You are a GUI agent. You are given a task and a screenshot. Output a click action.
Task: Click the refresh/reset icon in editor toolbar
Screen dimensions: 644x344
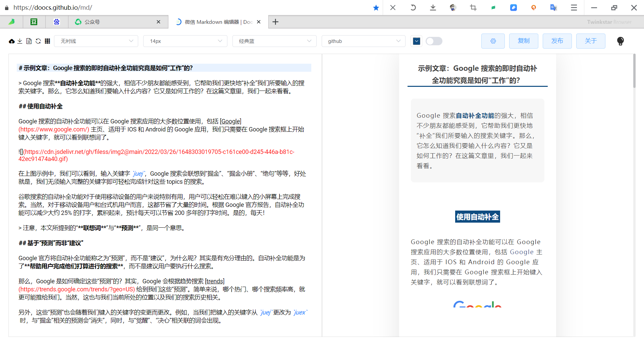pos(38,41)
